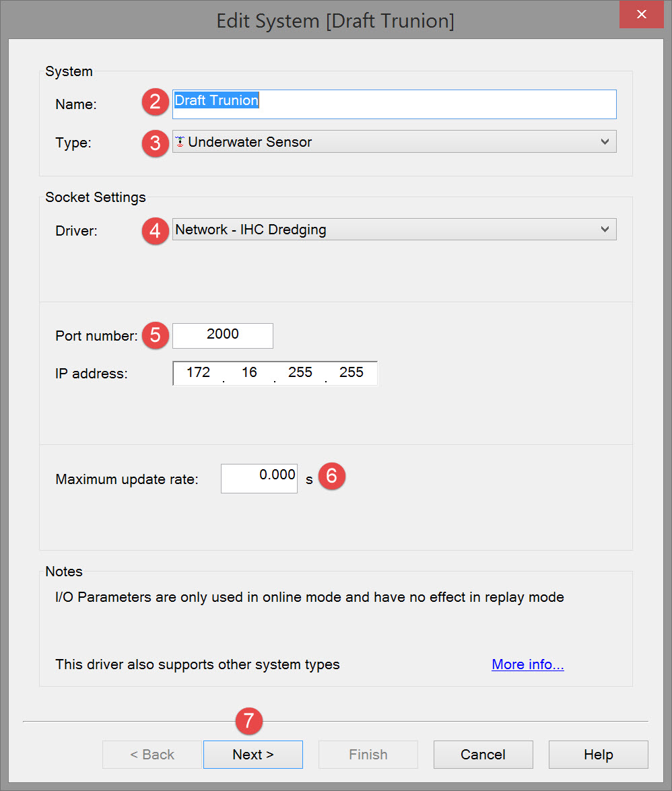The image size is (672, 791).
Task: Click the last IP address octet
Action: (x=351, y=373)
